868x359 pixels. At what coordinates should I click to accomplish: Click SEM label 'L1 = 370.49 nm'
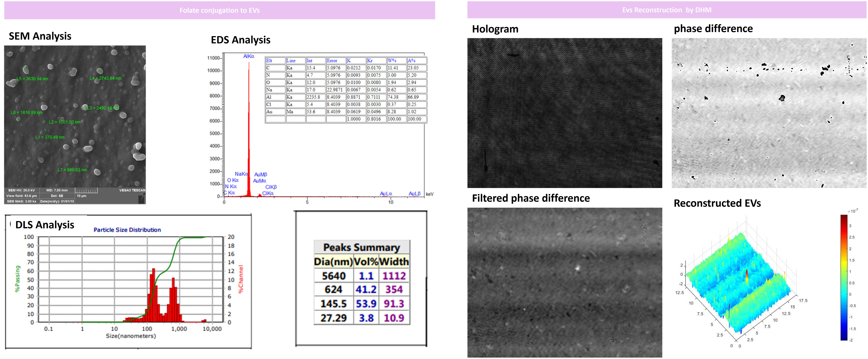(x=50, y=137)
